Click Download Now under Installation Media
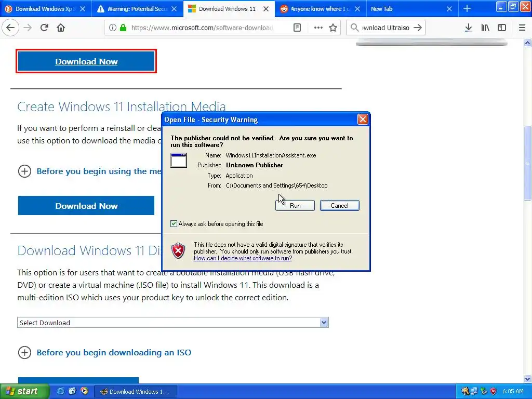The height and width of the screenshot is (399, 532). (86, 206)
